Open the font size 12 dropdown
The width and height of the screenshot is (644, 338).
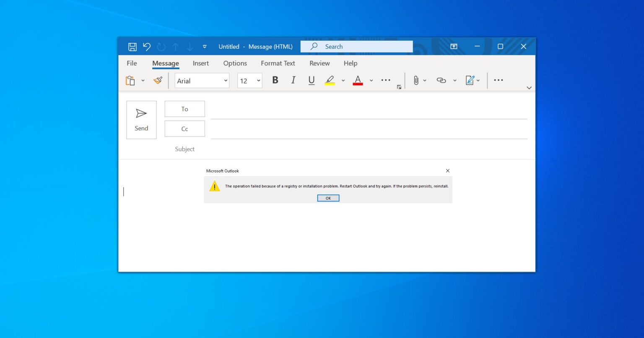(250, 81)
